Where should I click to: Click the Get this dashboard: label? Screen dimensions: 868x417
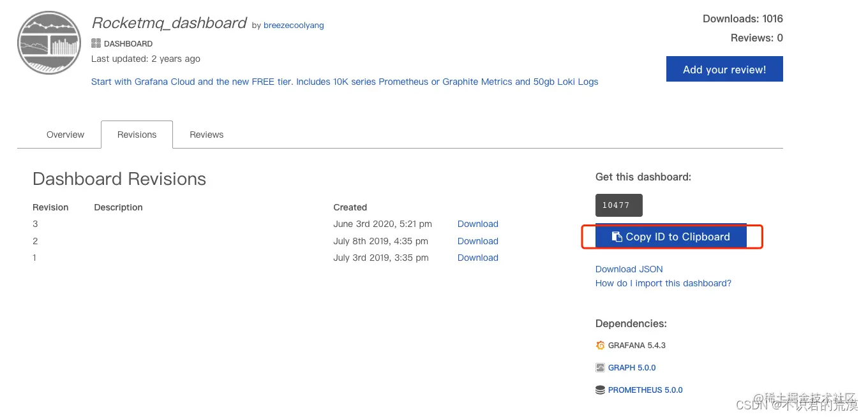pos(643,177)
